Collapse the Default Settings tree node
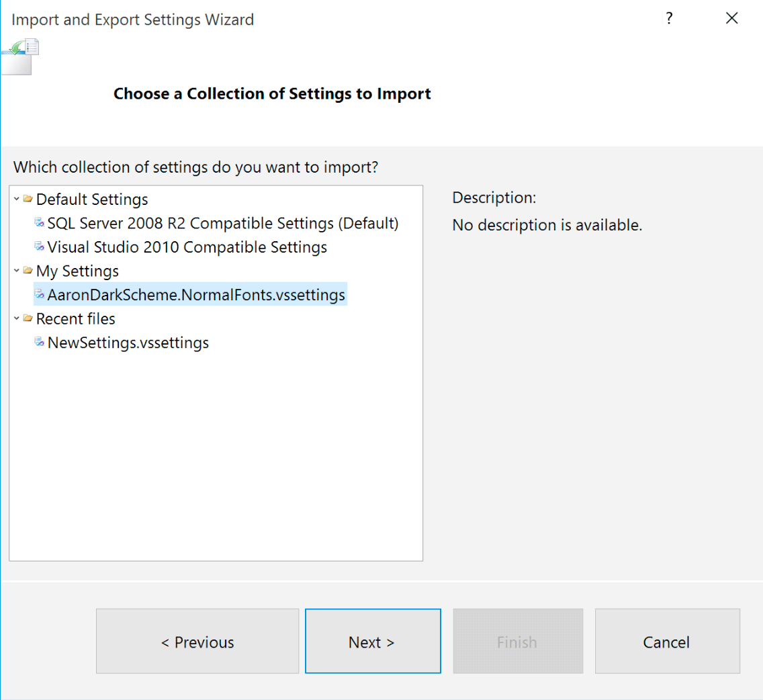 tap(16, 200)
